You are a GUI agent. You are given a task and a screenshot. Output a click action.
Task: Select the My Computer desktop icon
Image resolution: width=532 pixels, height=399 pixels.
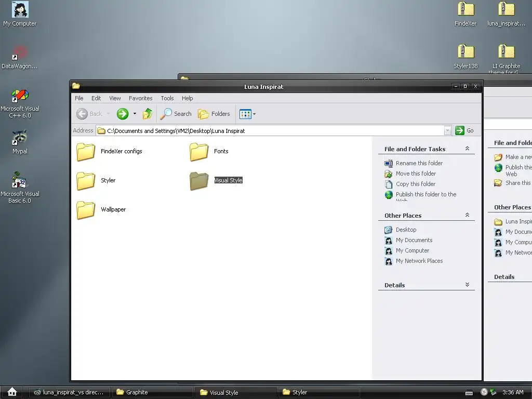tap(20, 14)
